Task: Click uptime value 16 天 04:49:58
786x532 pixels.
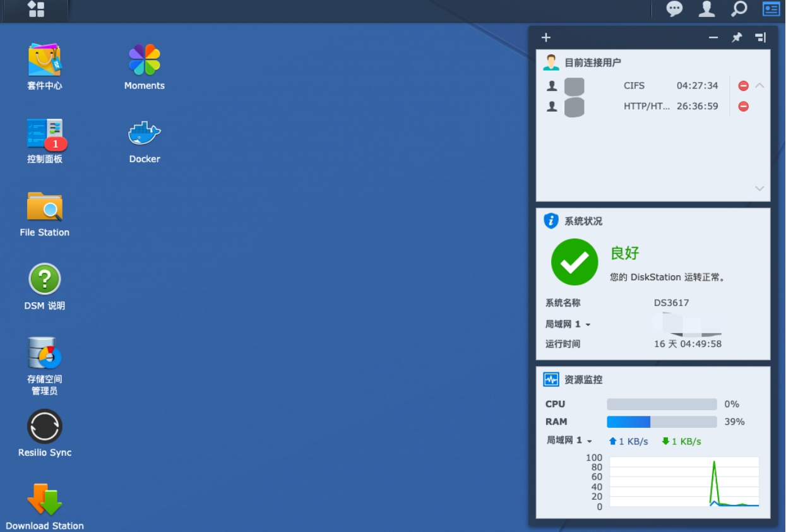Action: click(688, 344)
